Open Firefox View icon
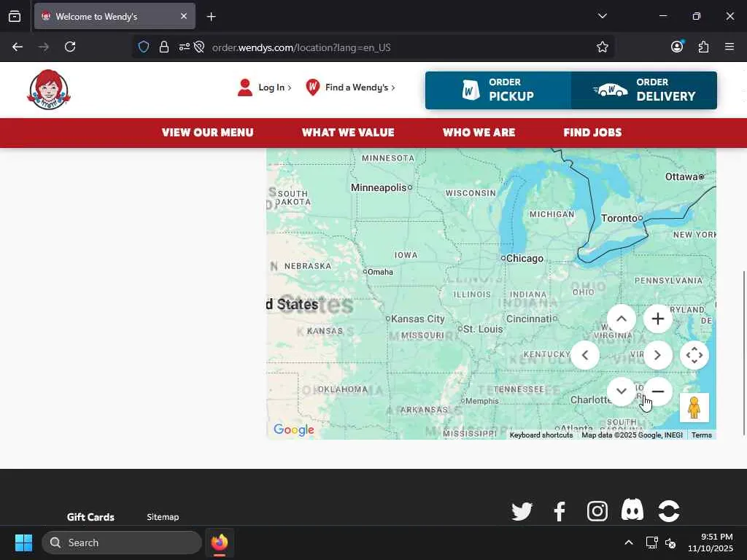 15,16
